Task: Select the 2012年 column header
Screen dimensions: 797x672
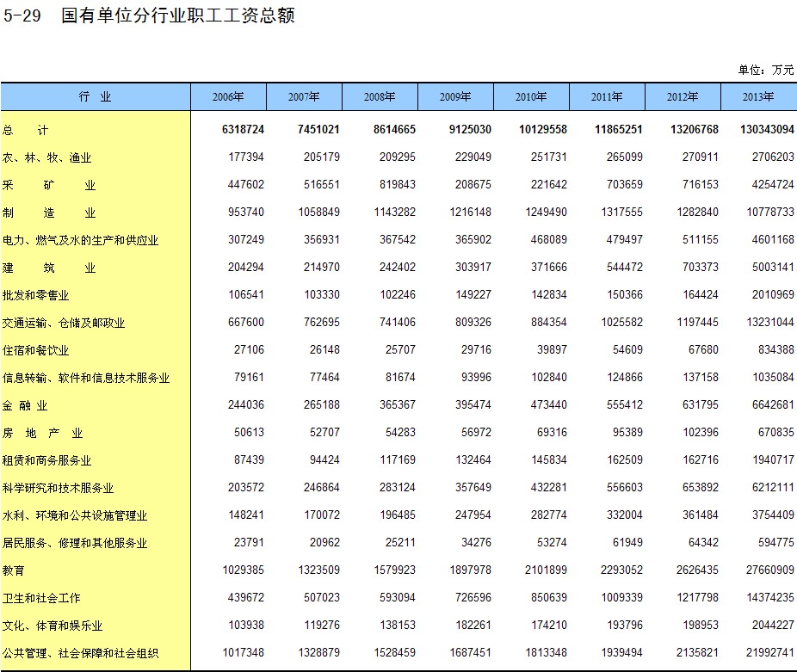Action: (683, 96)
